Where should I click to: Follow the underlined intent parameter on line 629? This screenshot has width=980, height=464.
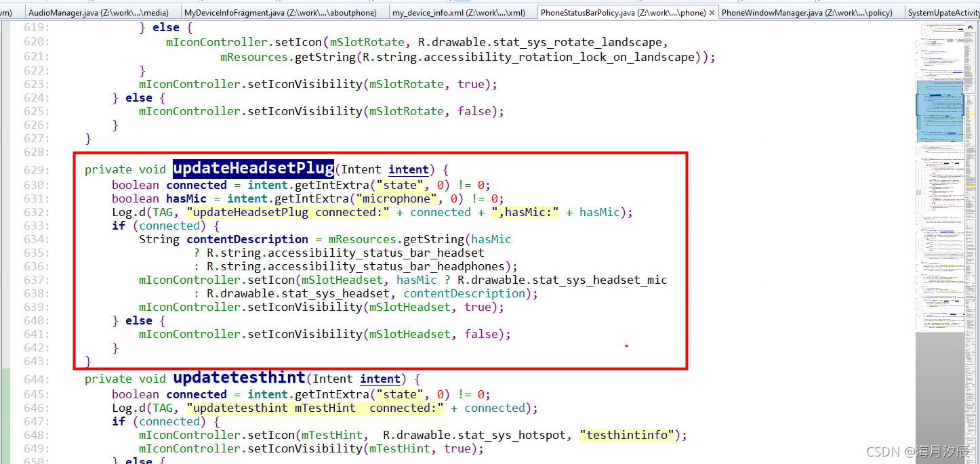409,169
